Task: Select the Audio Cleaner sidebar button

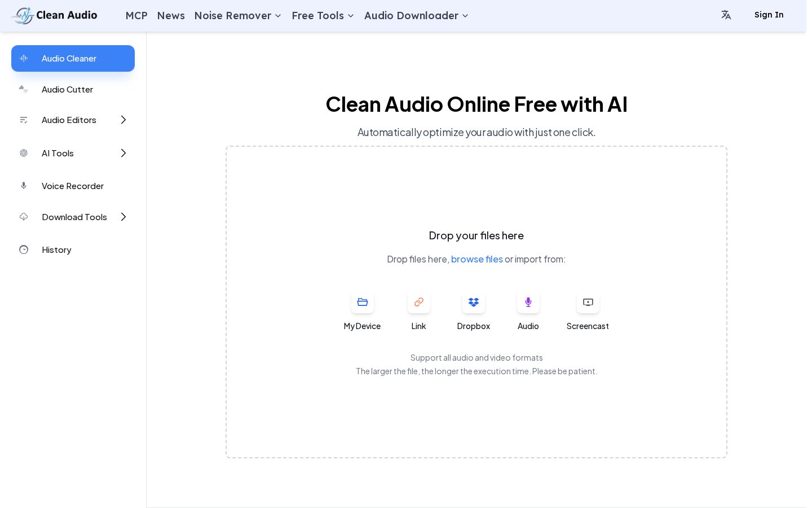Action: pos(73,58)
